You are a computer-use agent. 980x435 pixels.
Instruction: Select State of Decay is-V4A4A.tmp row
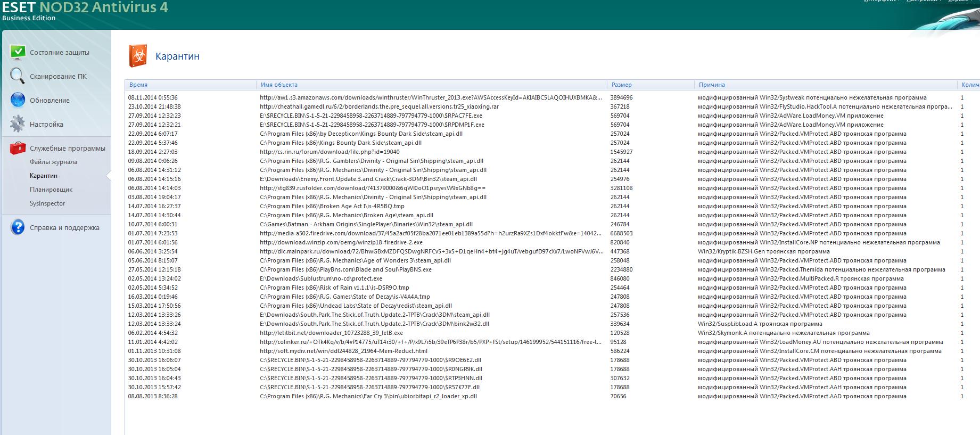coord(553,297)
